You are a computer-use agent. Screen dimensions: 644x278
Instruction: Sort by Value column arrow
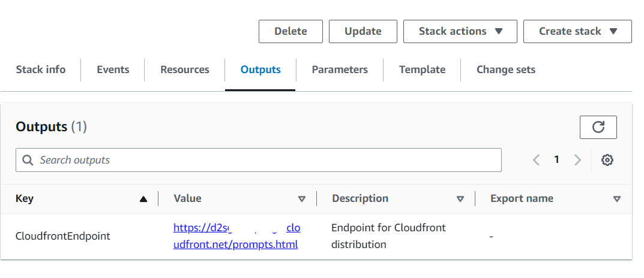pos(302,199)
